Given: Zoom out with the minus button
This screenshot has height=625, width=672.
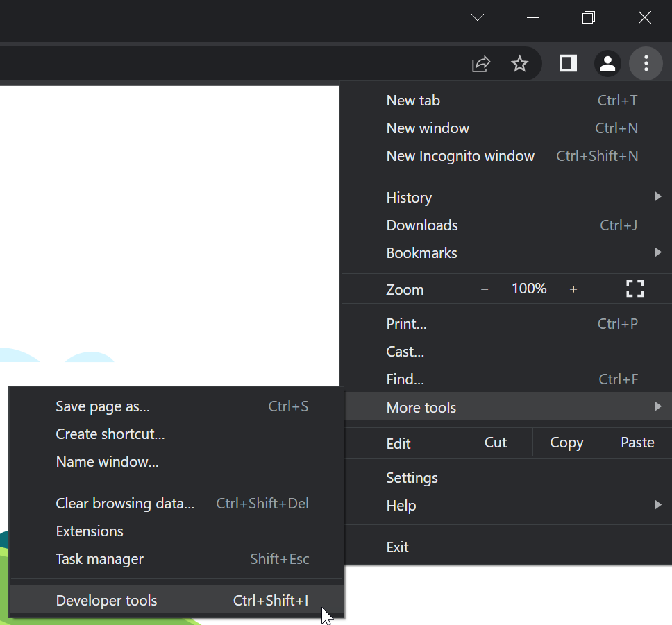Looking at the screenshot, I should [x=485, y=289].
